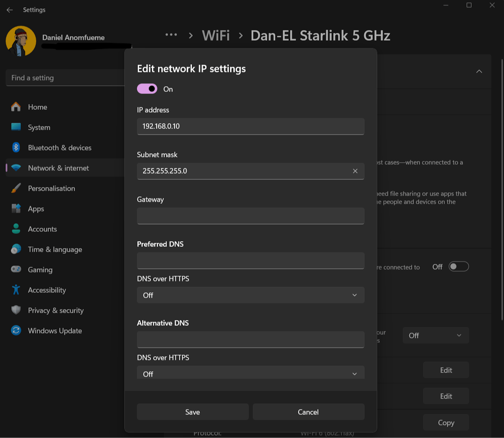Clear the Subnet mask field with X
The image size is (504, 438).
point(355,171)
